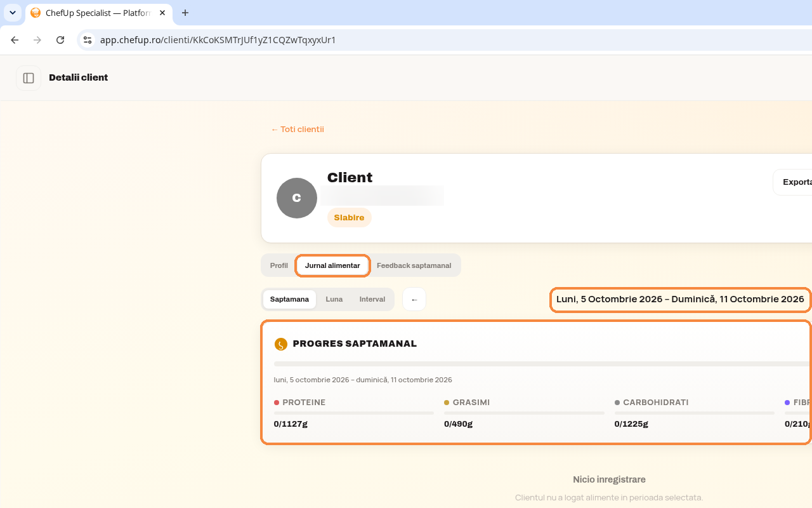The image size is (812, 508).
Task: Click the browser back arrow
Action: [15, 40]
